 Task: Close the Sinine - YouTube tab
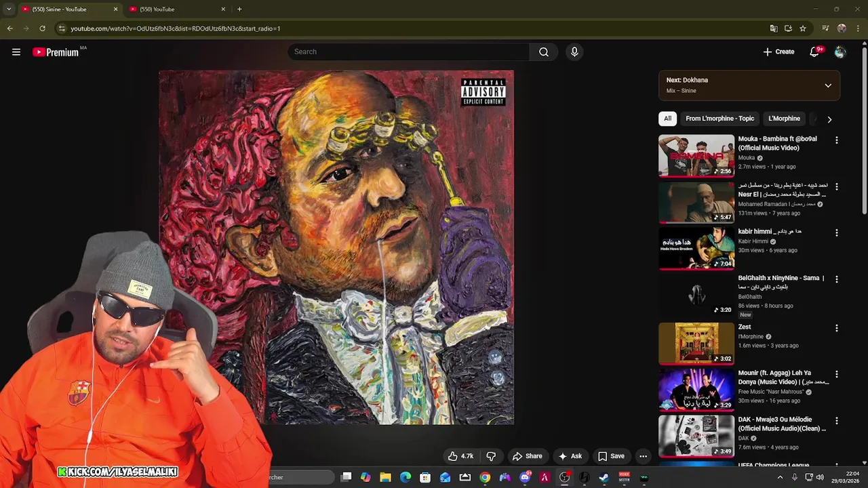[x=115, y=9]
